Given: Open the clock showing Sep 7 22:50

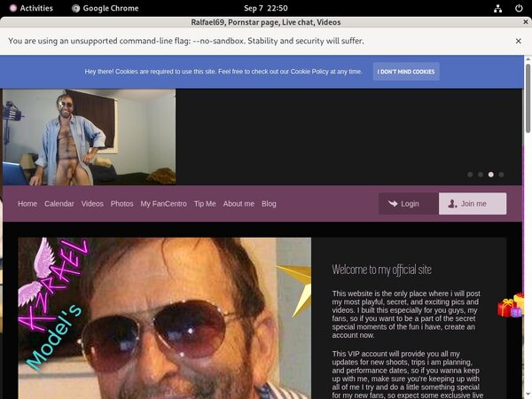Looking at the screenshot, I should [x=265, y=8].
